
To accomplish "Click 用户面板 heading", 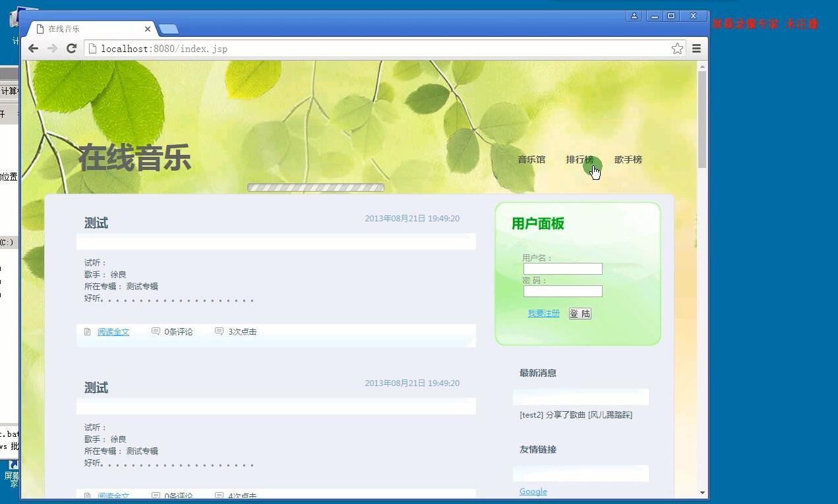I will [538, 224].
